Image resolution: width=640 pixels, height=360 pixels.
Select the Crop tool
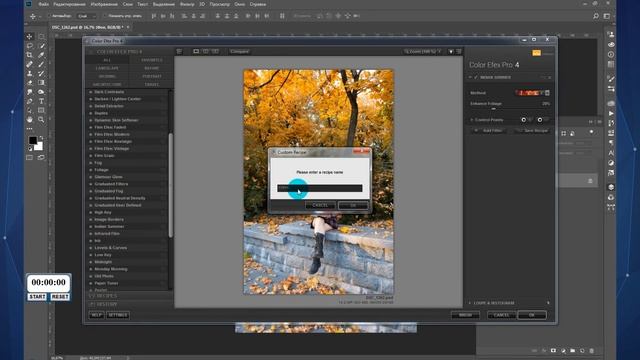(x=29, y=55)
